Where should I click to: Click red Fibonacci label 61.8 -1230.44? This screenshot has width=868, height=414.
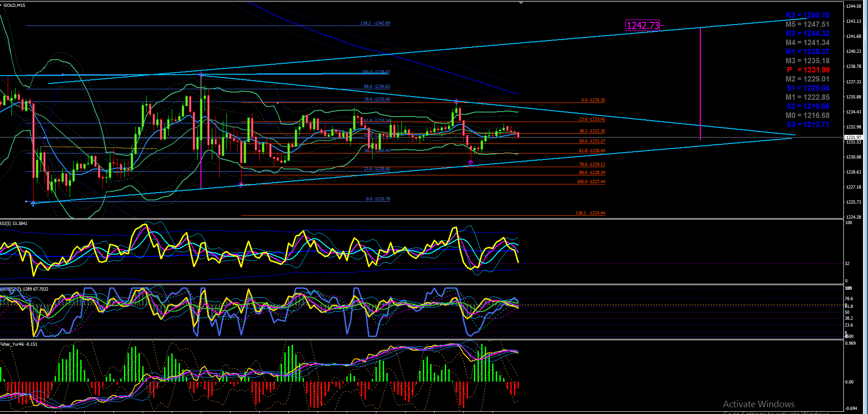pyautogui.click(x=592, y=151)
